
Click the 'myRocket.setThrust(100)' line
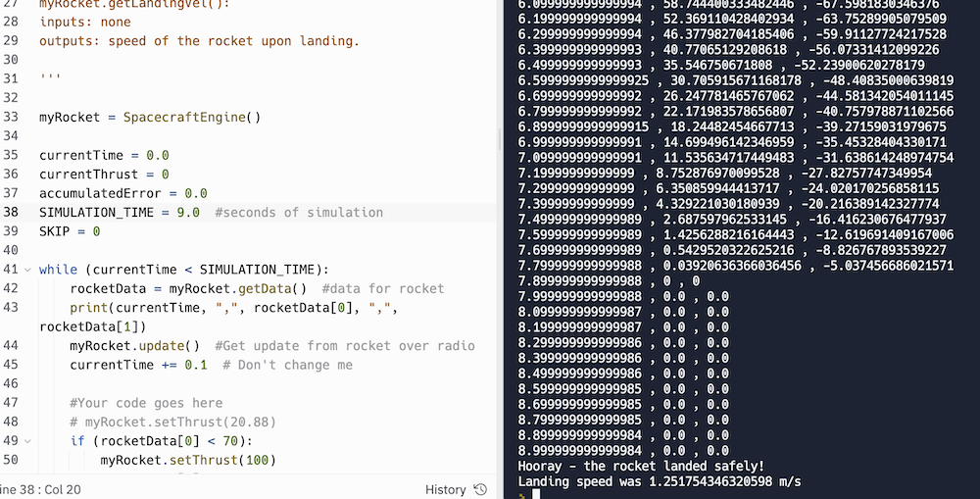[188, 460]
